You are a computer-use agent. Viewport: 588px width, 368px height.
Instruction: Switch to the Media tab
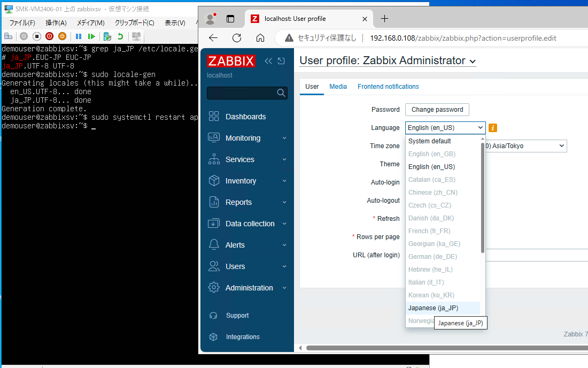[x=338, y=87]
